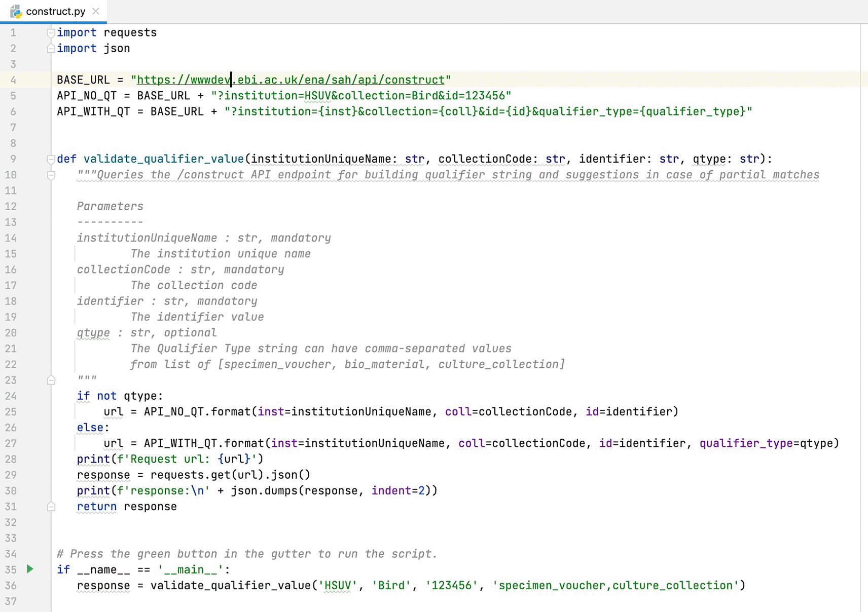Collapse the import statements fold marker on line 1
This screenshot has height=612, width=868.
51,32
